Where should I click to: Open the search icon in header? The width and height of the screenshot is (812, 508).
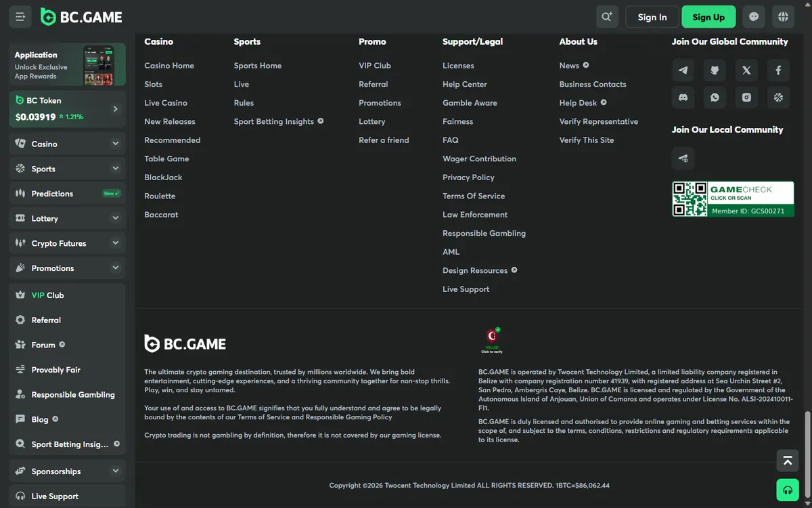[x=607, y=17]
